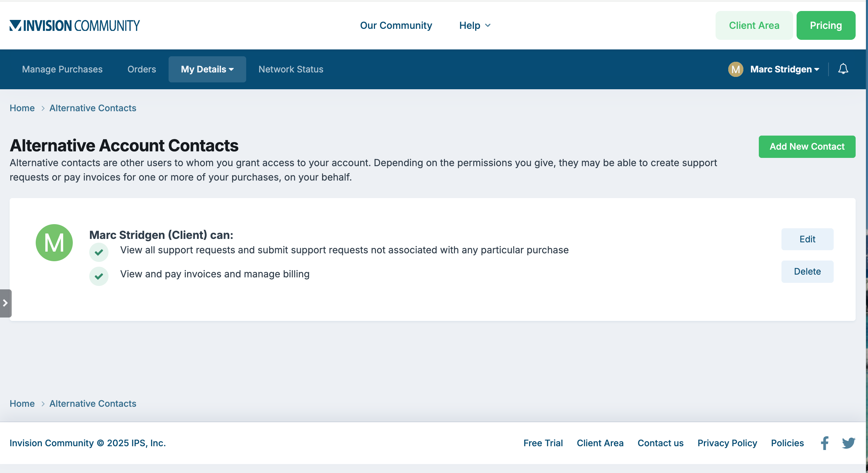
Task: Open Contact us in the footer
Action: [x=660, y=443]
